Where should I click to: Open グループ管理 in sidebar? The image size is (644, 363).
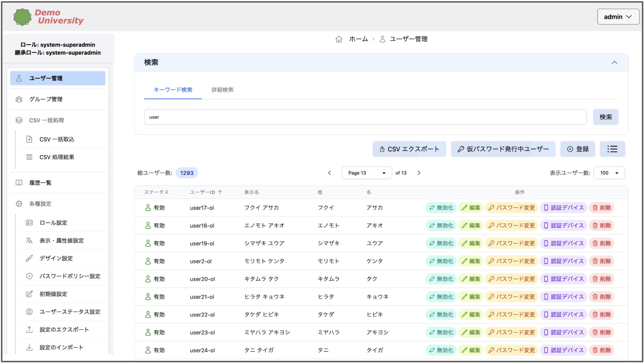[x=46, y=99]
